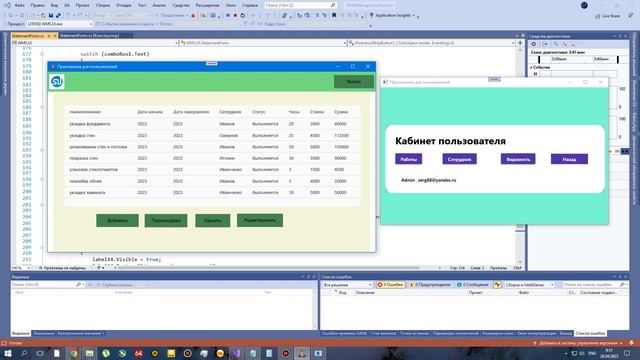Open Chrome from the taskbar
Viewport: 640px width, 360px height.
tap(73, 353)
